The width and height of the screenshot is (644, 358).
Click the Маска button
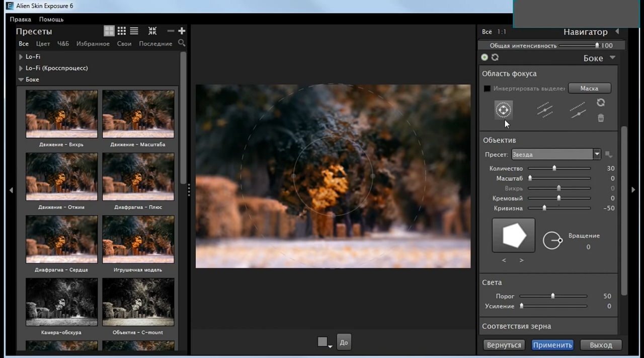click(x=589, y=88)
